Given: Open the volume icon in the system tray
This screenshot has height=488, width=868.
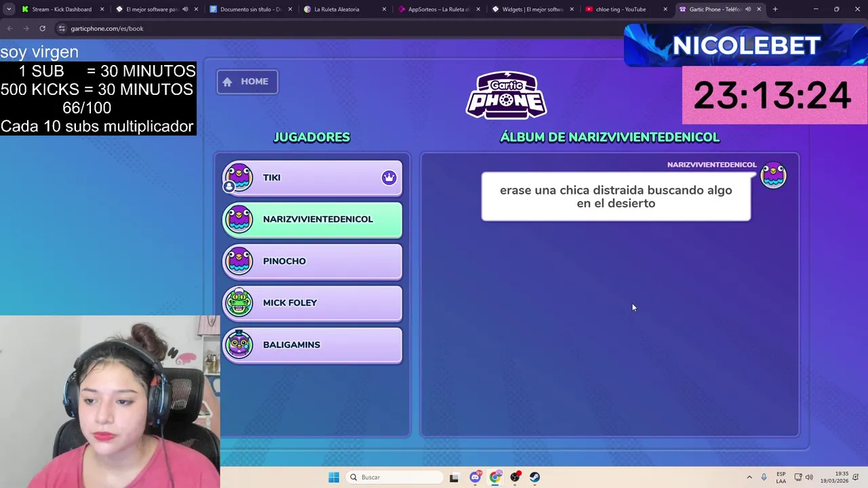Looking at the screenshot, I should pyautogui.click(x=809, y=477).
